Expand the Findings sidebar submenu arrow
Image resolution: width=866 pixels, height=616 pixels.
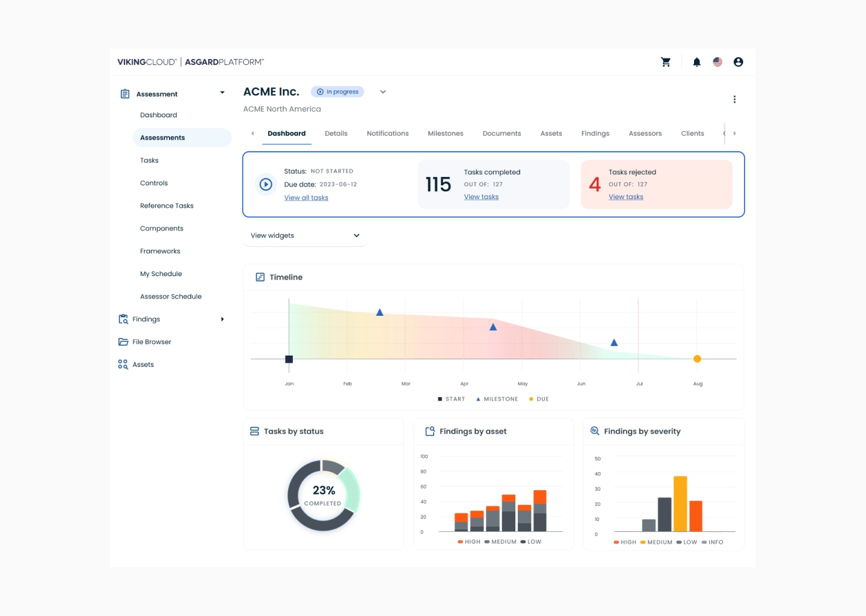223,319
